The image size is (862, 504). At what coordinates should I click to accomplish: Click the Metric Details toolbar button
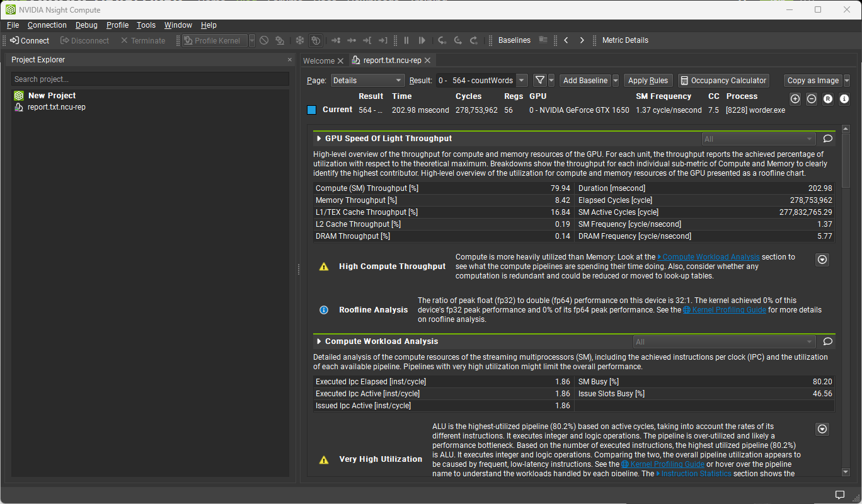tap(625, 40)
